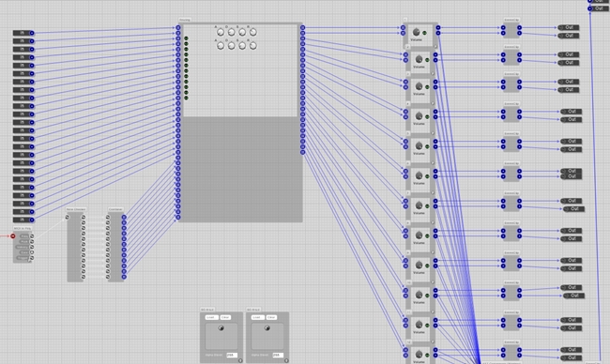Click the upper-left input of Volume module 1
610x364 pixels.
click(403, 27)
